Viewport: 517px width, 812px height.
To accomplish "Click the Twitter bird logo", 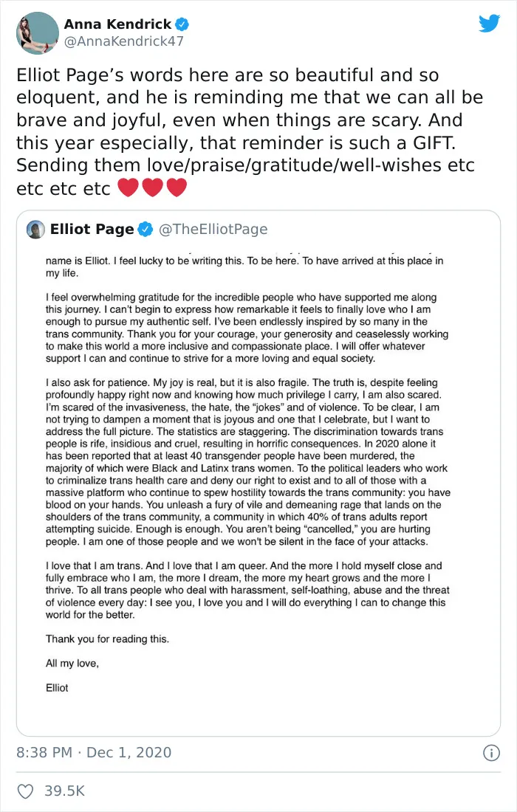I will [x=489, y=24].
